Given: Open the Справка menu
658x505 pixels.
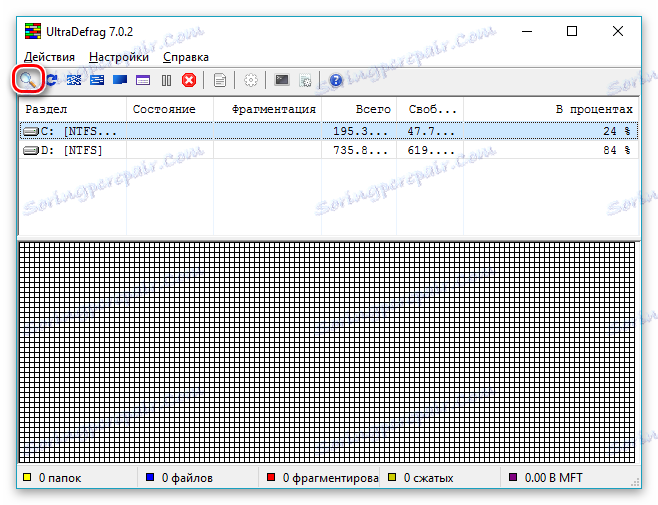Looking at the screenshot, I should tap(185, 57).
